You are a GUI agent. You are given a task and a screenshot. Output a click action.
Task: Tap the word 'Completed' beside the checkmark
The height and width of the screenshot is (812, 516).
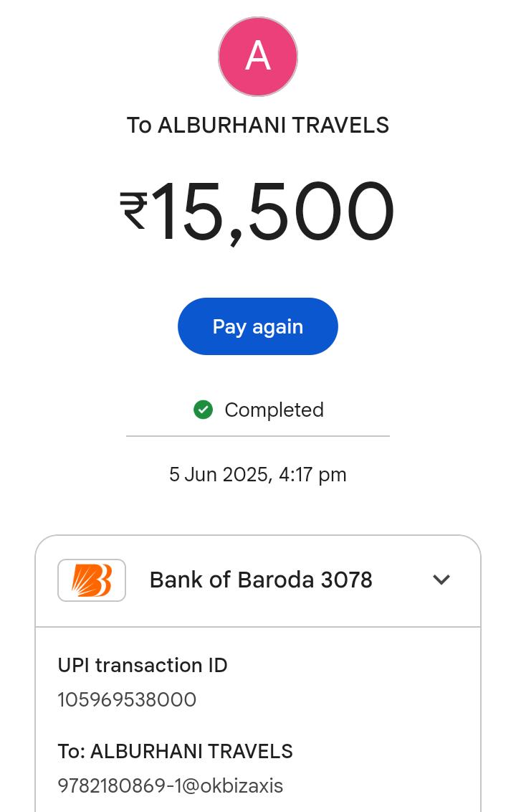pyautogui.click(x=274, y=410)
